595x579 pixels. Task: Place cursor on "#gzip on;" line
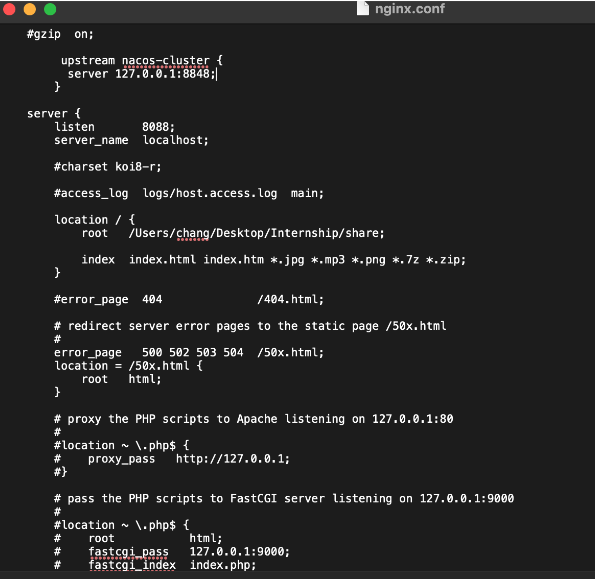click(x=60, y=34)
